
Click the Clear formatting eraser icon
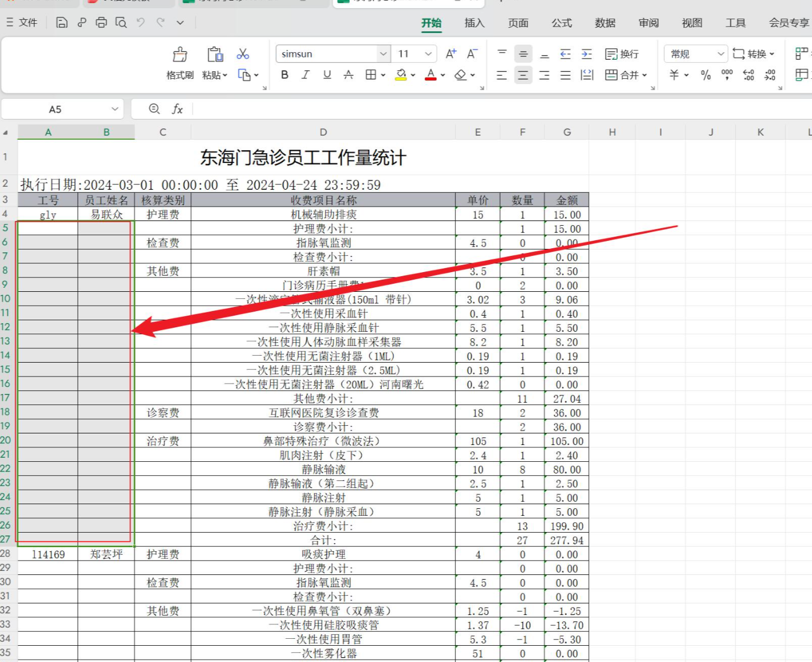461,75
